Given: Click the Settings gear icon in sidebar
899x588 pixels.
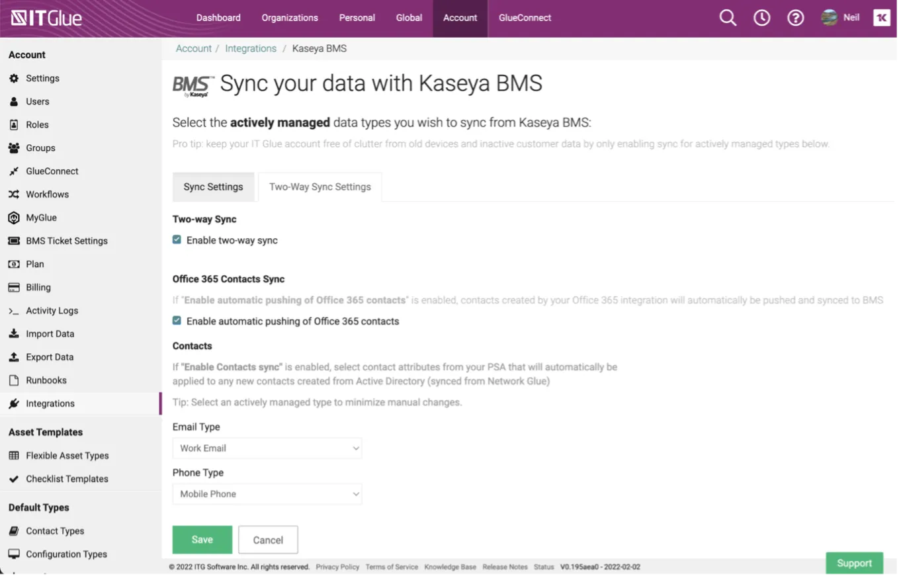Looking at the screenshot, I should click(14, 78).
